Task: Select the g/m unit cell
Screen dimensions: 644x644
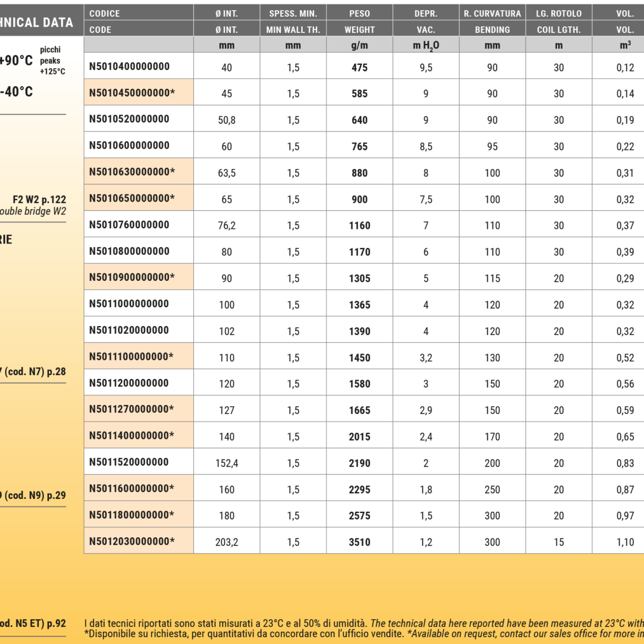Action: pos(359,46)
